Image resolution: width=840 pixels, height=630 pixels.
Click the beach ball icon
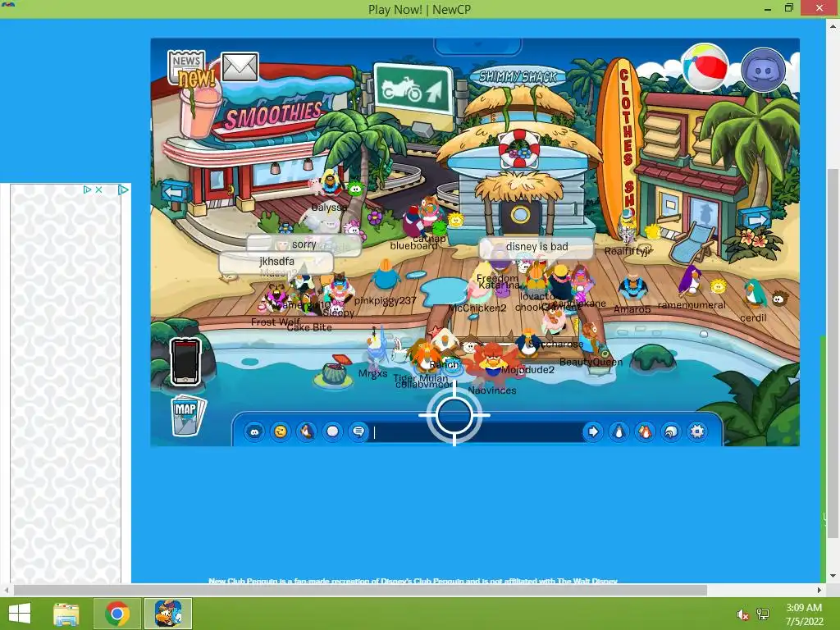click(705, 67)
